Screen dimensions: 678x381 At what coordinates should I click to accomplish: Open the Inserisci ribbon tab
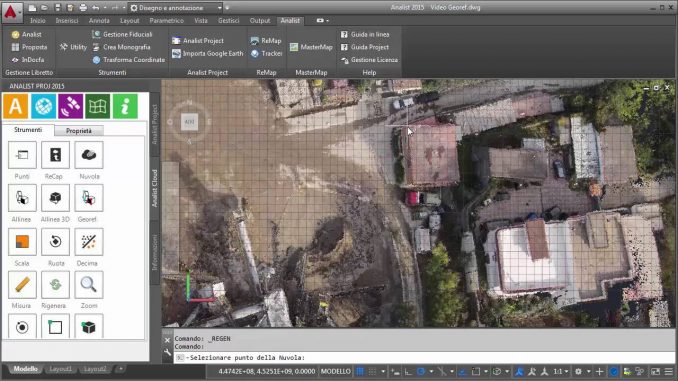coord(67,20)
